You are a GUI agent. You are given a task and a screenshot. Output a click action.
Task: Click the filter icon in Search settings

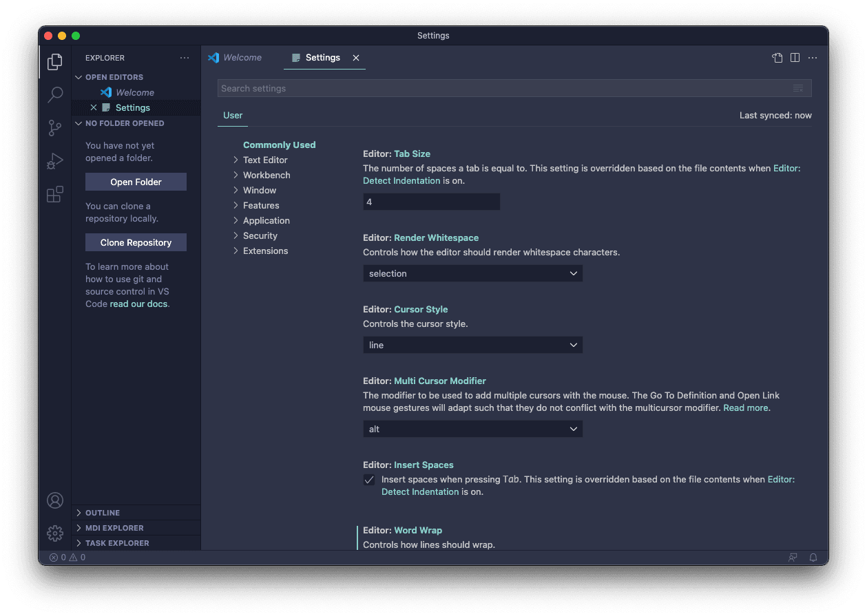[x=798, y=88]
